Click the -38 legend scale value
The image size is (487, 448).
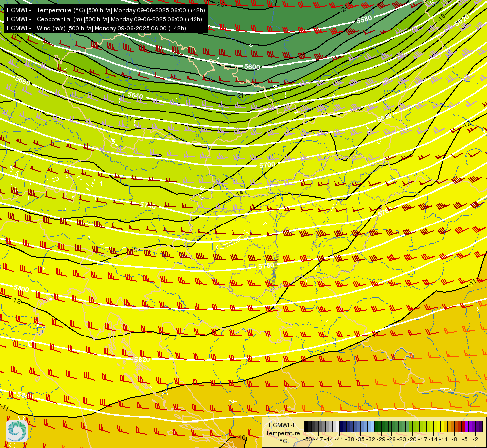pos(350,439)
